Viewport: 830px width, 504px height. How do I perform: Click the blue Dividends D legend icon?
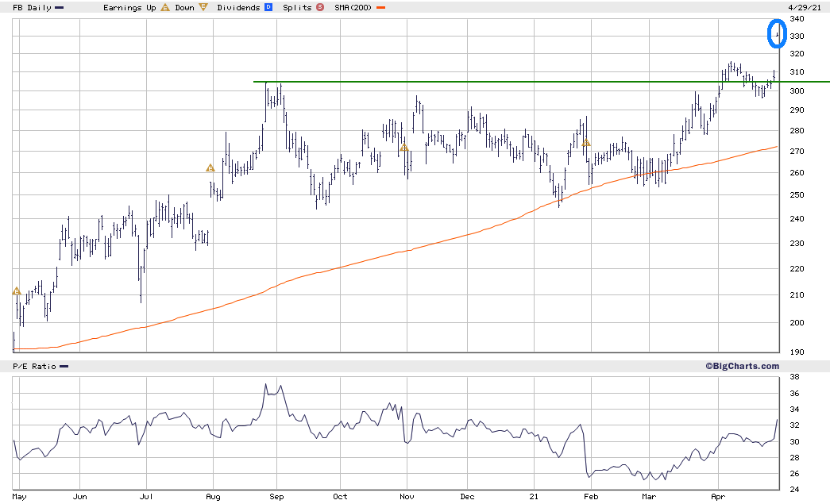coord(268,8)
